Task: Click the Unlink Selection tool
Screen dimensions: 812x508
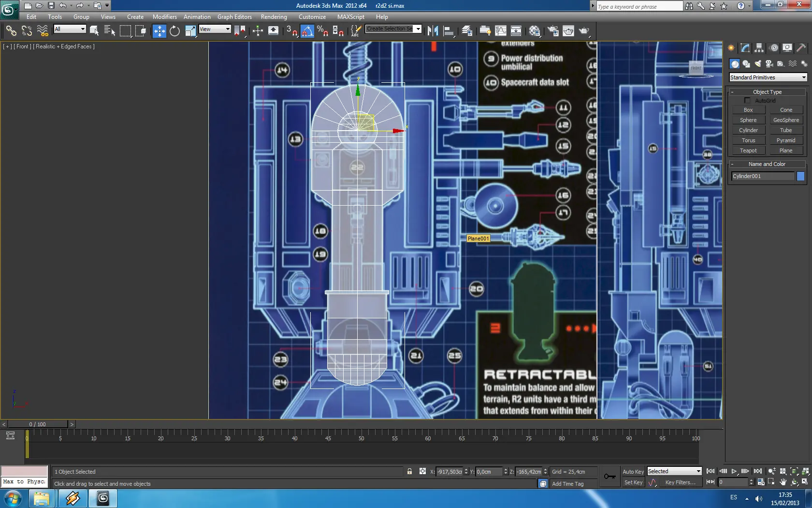Action: coord(27,31)
